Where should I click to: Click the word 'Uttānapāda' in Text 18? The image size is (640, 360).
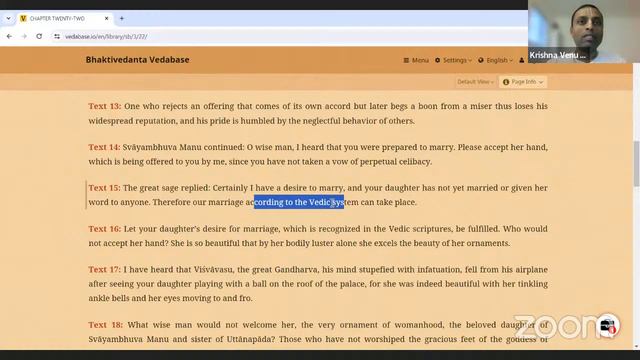251,339
